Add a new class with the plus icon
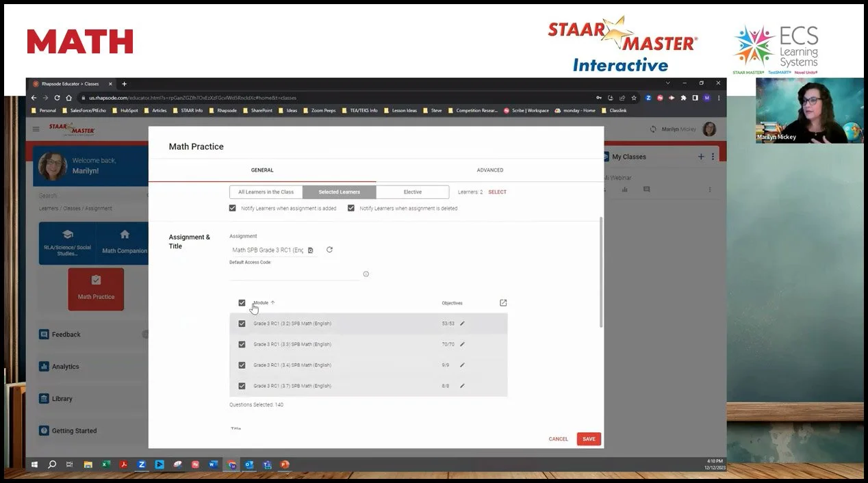The image size is (868, 483). (x=700, y=157)
